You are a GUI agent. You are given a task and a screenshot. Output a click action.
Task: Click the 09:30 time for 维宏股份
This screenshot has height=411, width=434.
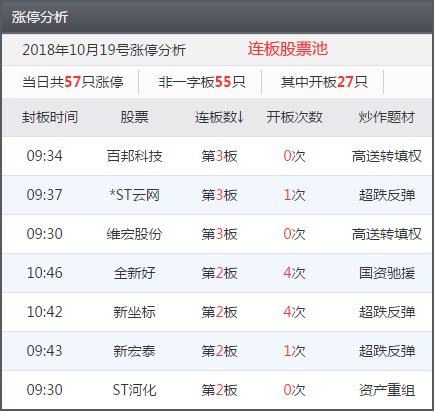point(45,234)
